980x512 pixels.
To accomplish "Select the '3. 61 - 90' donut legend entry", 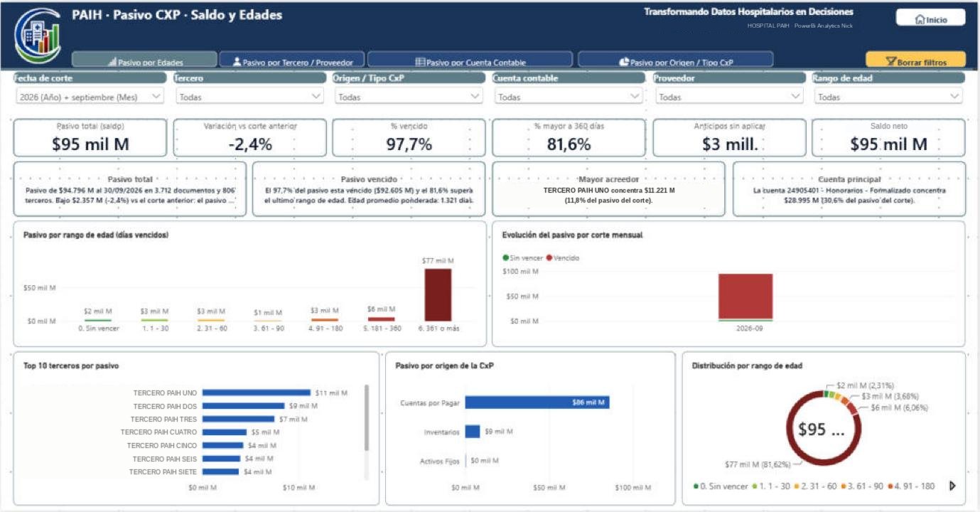I will (861, 486).
